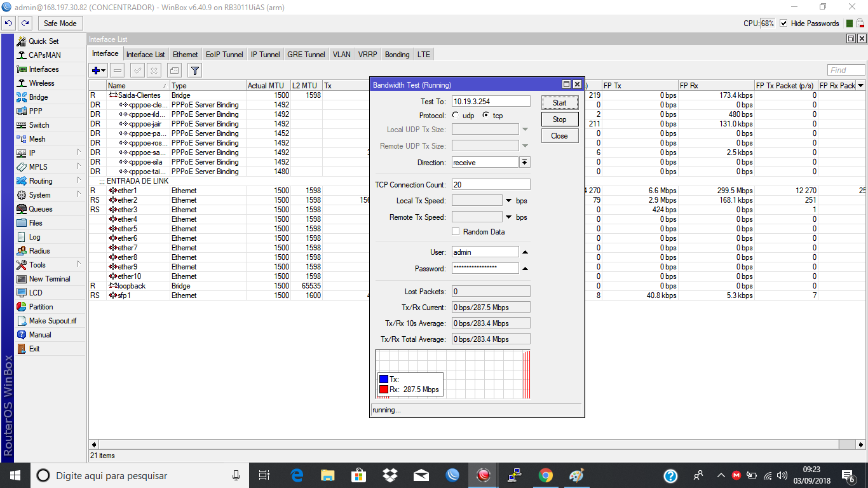Expand Routing submenu in sidebar
868x488 pixels.
[79, 180]
